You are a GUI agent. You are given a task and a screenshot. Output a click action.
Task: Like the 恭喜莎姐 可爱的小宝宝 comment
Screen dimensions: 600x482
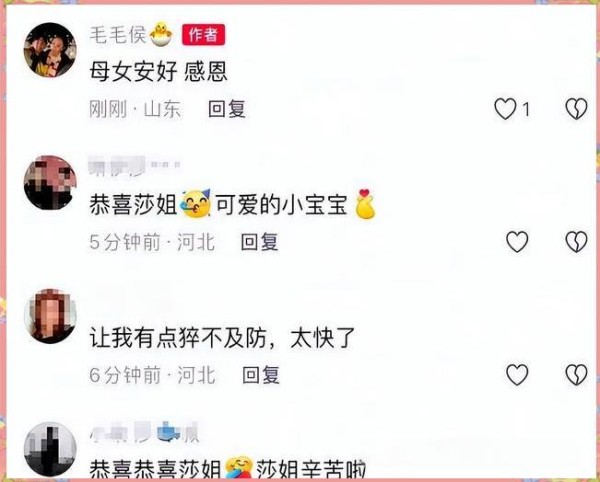pos(517,242)
